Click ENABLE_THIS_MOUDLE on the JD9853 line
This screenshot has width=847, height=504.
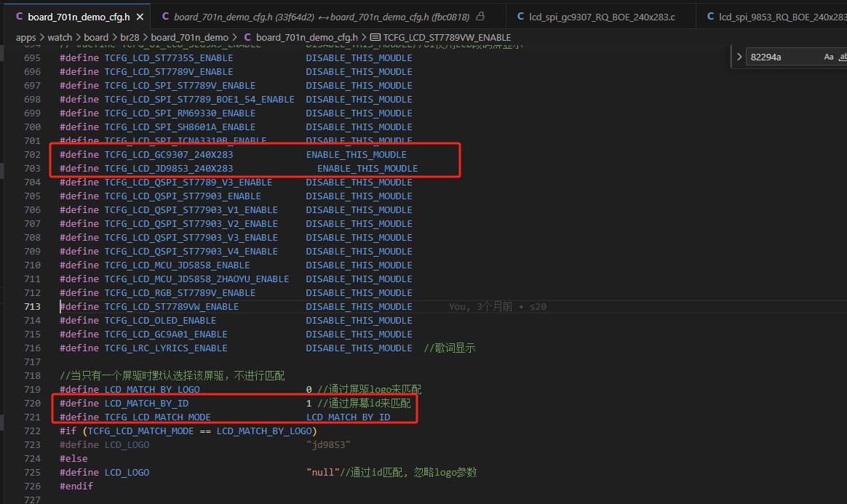point(367,168)
